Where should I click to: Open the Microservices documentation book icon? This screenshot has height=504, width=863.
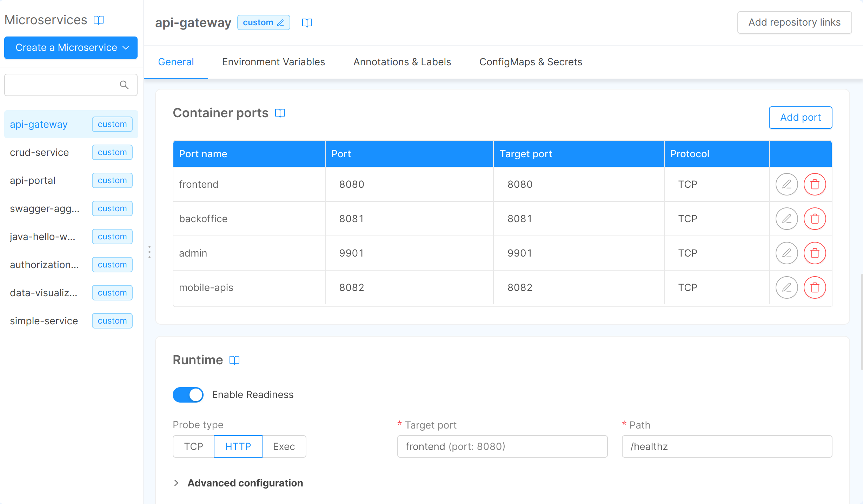tap(99, 20)
